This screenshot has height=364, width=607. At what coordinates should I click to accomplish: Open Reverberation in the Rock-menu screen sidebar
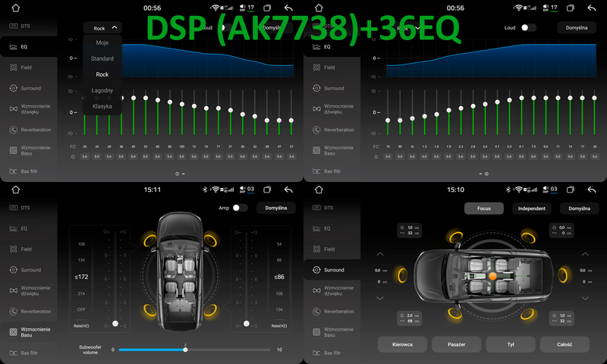point(29,130)
